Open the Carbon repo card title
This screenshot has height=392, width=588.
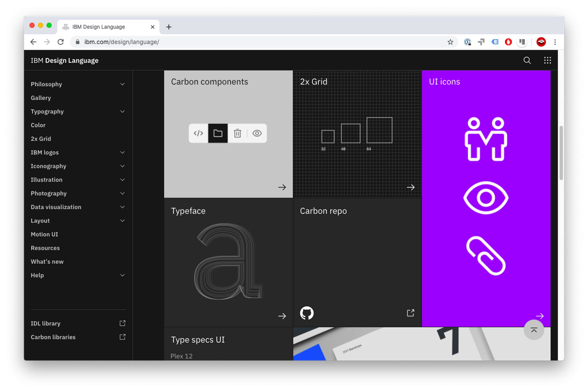[x=323, y=211]
